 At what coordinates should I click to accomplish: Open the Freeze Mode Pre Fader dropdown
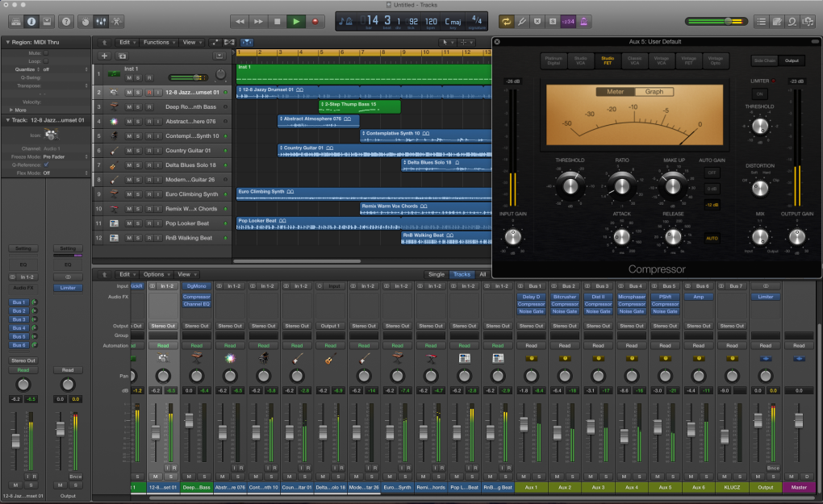click(x=65, y=156)
